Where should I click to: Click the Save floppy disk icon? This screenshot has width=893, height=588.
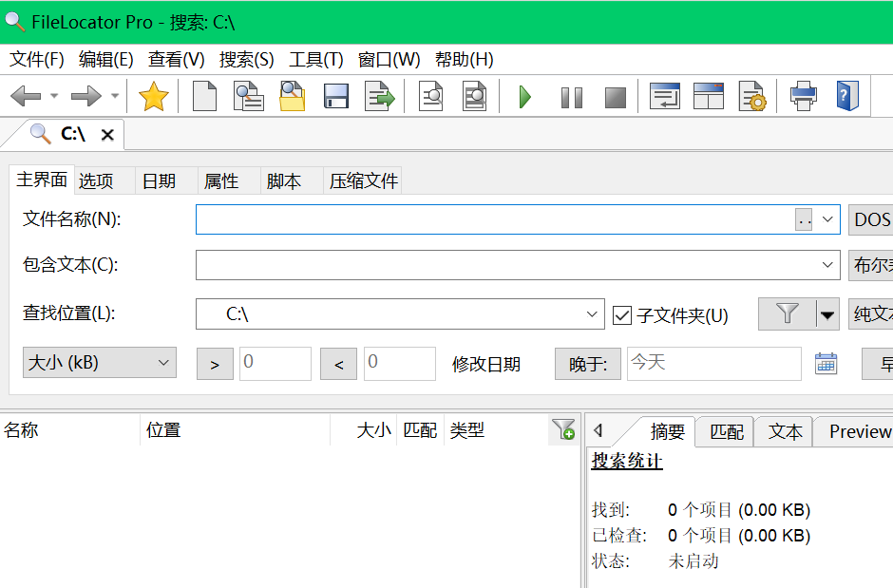pyautogui.click(x=336, y=97)
